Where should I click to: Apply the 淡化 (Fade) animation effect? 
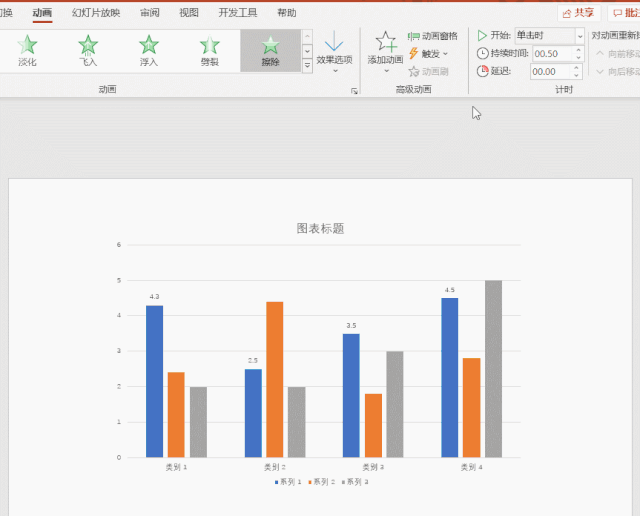[27, 51]
